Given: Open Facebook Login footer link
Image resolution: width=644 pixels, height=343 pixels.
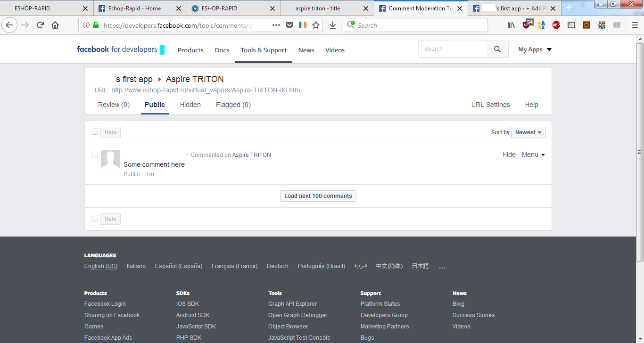Looking at the screenshot, I should 105,304.
